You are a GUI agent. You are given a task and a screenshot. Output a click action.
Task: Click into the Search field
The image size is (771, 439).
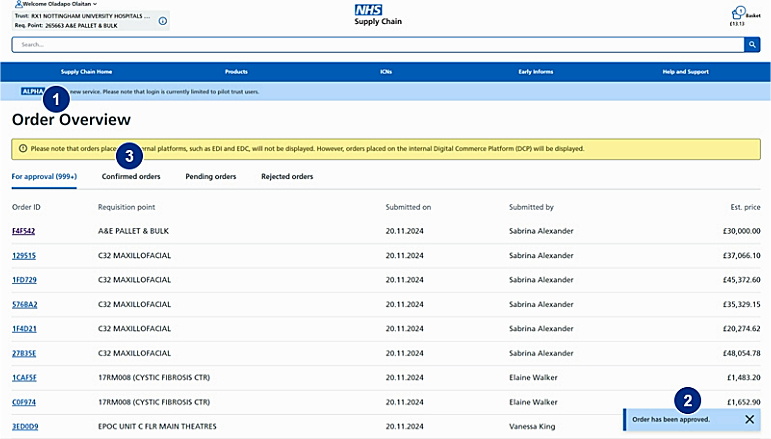click(x=378, y=45)
